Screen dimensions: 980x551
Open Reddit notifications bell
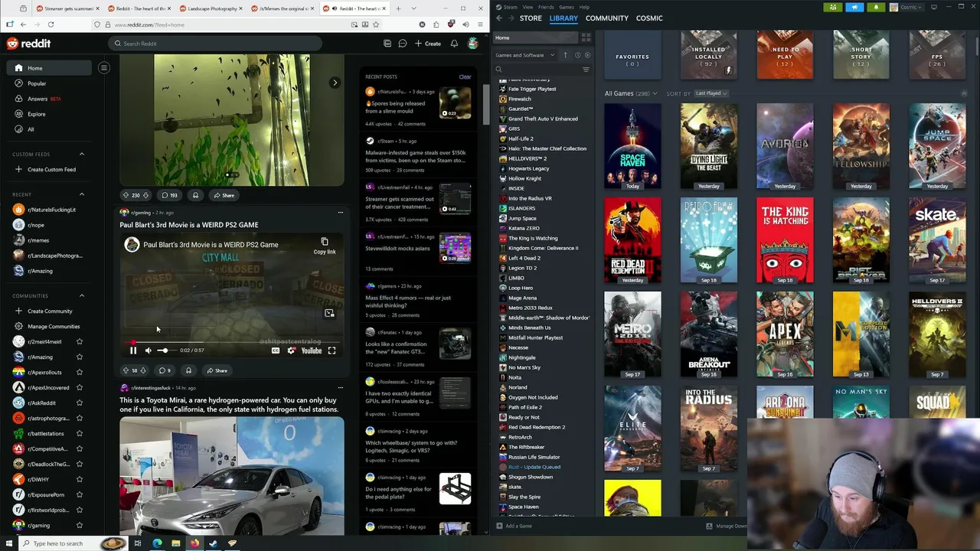(454, 44)
